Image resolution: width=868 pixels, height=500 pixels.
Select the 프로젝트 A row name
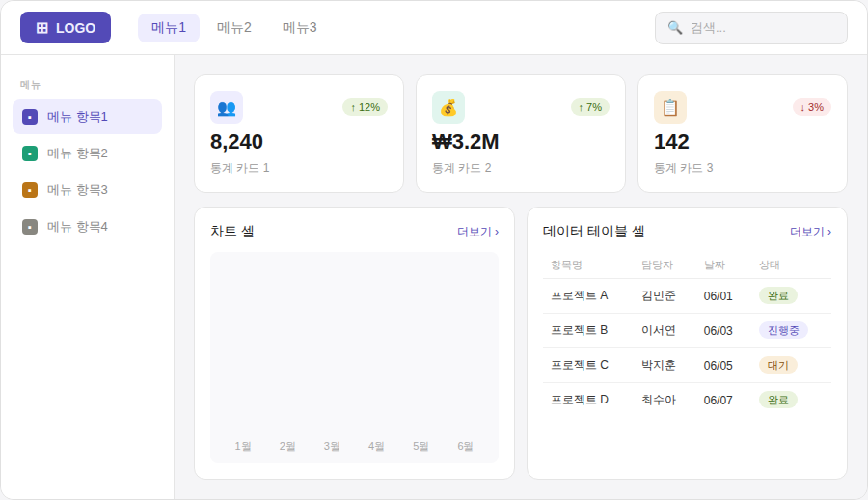[579, 295]
